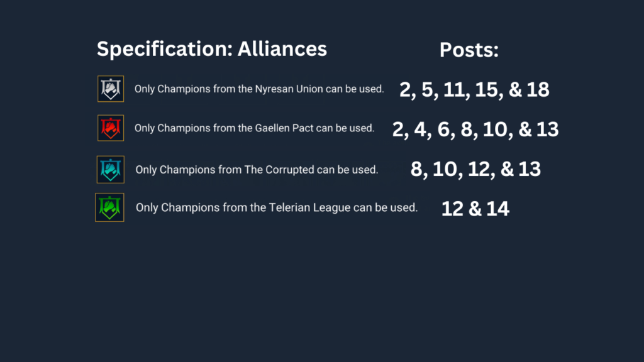Click post number 5 in the Nyresan row
644x362 pixels.
pos(431,90)
